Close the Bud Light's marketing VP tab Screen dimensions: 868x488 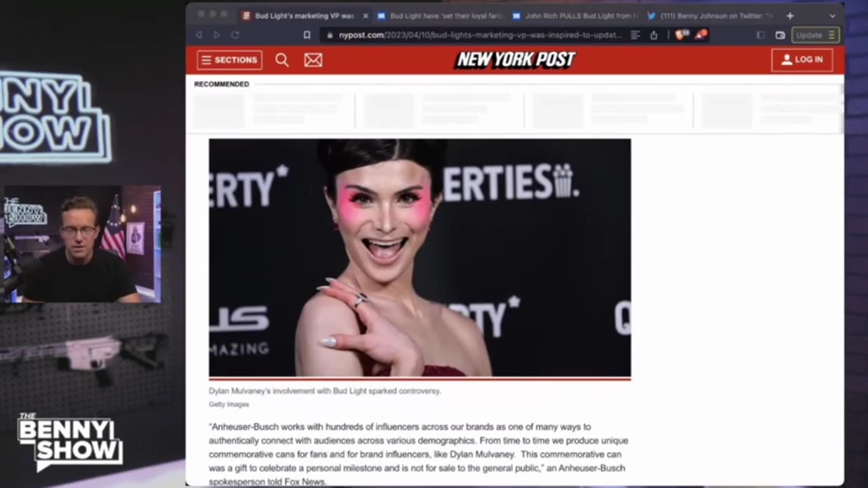tap(366, 16)
